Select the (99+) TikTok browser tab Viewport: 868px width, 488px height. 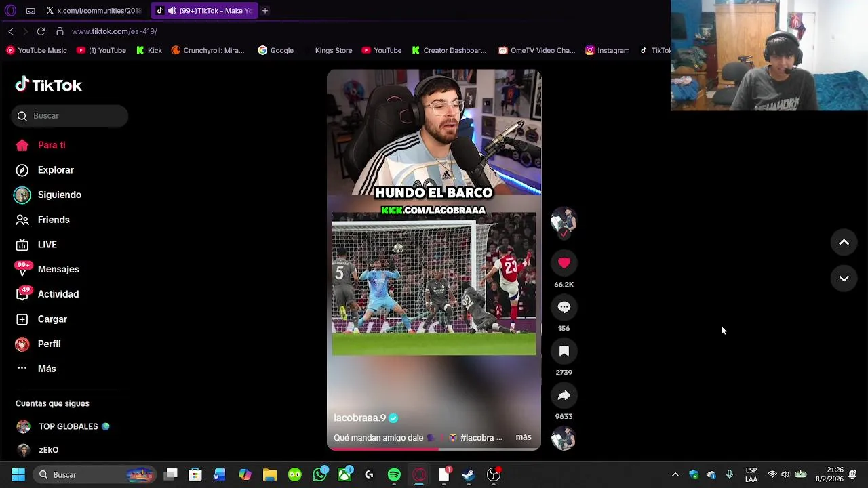(203, 11)
